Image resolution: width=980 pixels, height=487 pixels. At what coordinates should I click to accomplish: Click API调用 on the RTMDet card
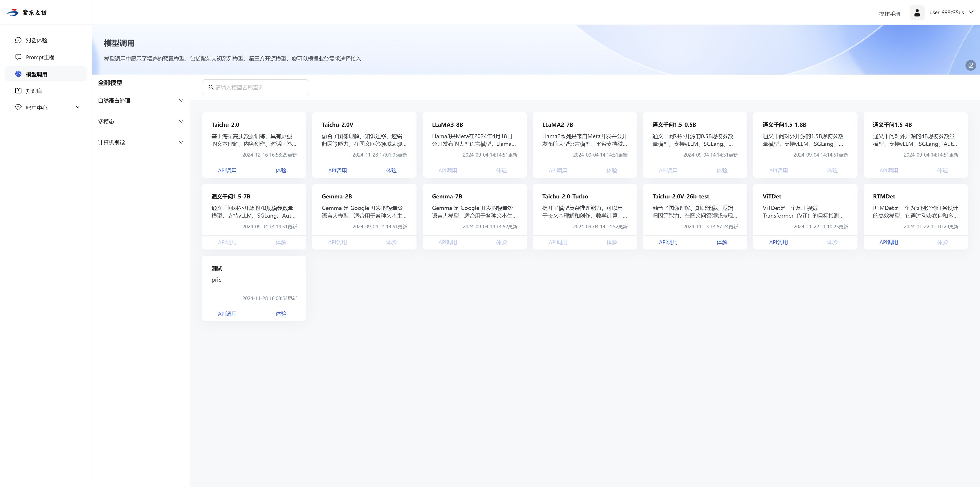888,242
